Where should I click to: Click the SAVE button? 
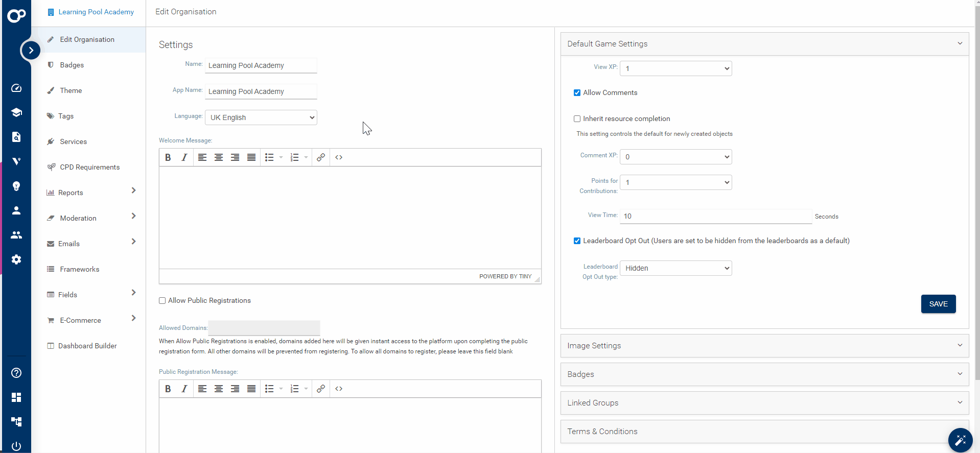(938, 304)
